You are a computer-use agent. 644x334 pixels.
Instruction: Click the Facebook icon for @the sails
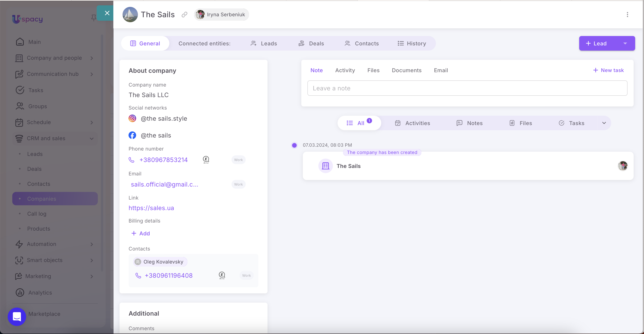132,135
